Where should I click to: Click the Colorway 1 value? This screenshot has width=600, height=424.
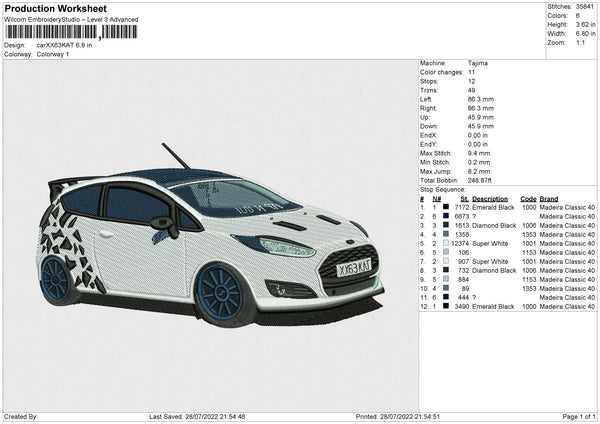53,54
